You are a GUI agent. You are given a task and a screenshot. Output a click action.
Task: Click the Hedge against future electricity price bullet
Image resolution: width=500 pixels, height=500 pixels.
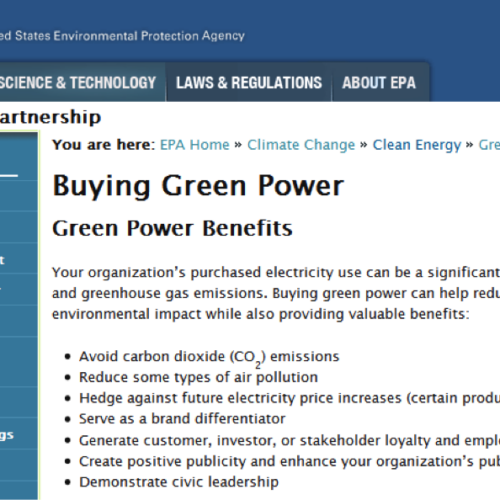[x=289, y=398]
